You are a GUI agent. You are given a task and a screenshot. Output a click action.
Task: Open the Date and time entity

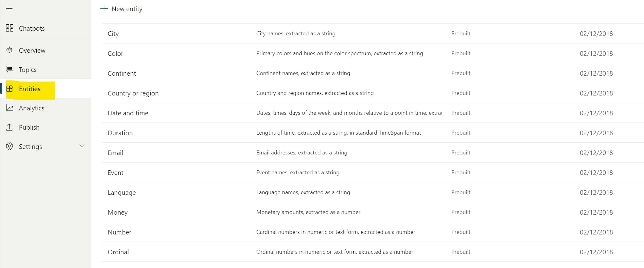[128, 113]
